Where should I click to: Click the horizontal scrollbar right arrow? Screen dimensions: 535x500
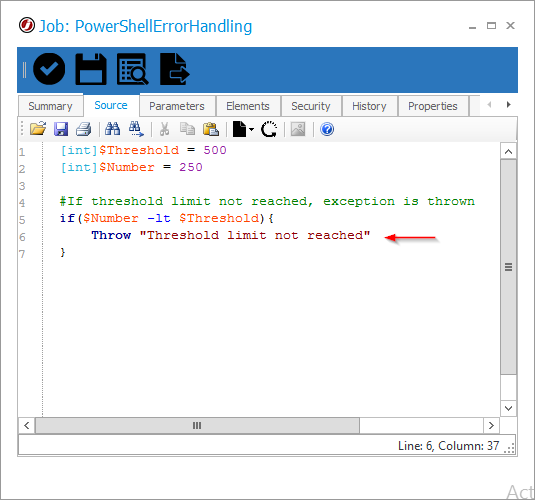491,426
